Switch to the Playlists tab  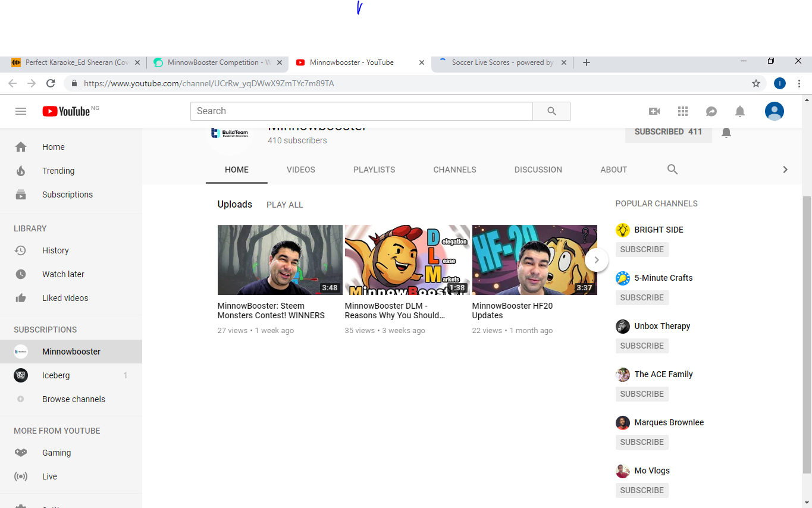[374, 170]
